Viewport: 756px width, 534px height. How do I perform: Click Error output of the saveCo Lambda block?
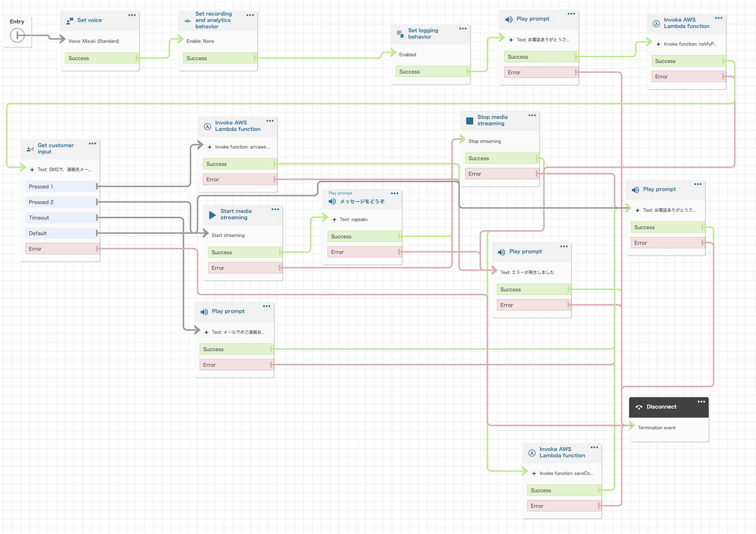[563, 506]
